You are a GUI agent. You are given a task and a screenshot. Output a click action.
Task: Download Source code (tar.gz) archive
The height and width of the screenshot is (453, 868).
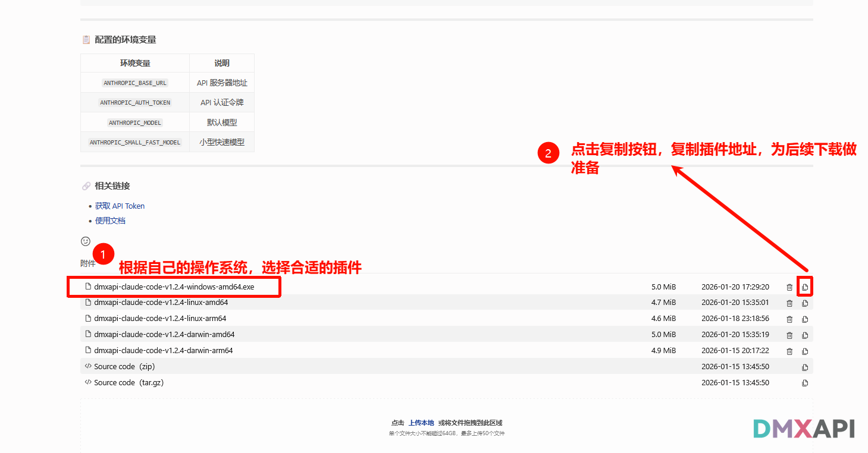[129, 383]
